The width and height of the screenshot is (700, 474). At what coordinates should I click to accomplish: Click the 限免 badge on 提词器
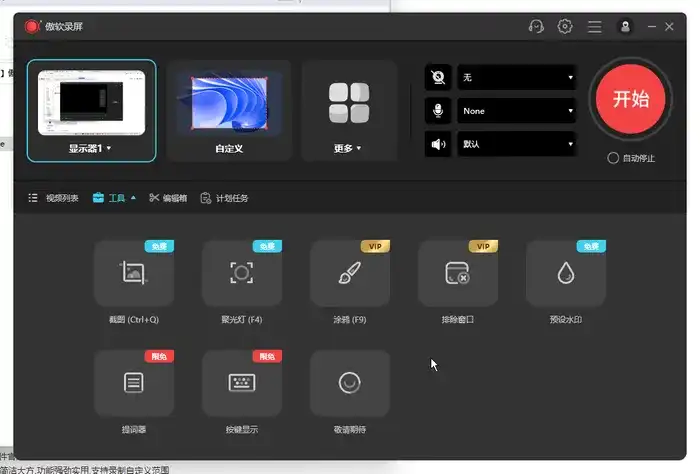point(159,356)
